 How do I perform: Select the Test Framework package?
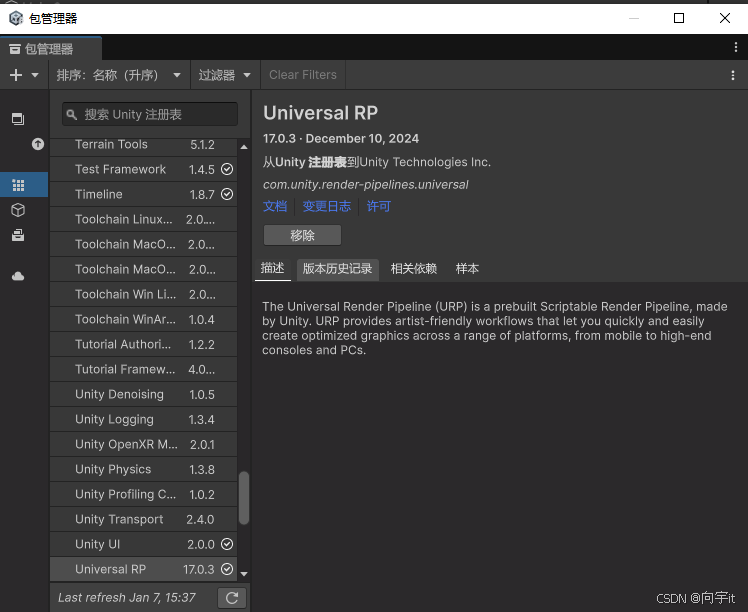(144, 169)
